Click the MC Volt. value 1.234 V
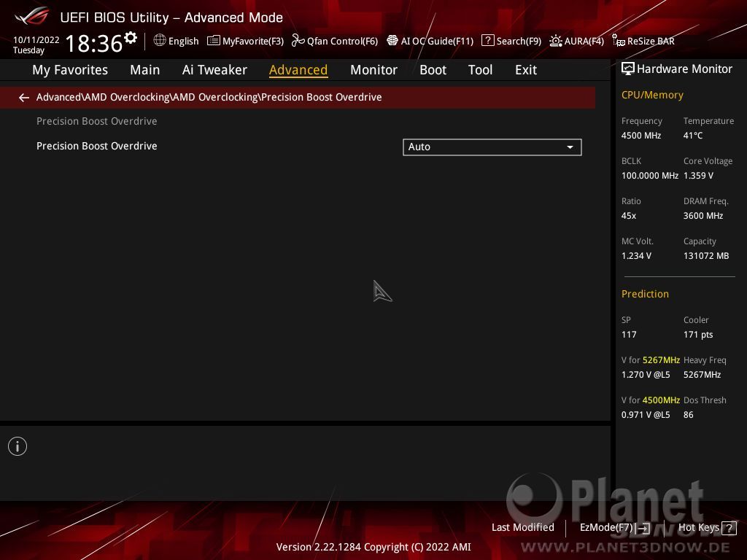Viewport: 747px width, 560px height. [x=636, y=256]
